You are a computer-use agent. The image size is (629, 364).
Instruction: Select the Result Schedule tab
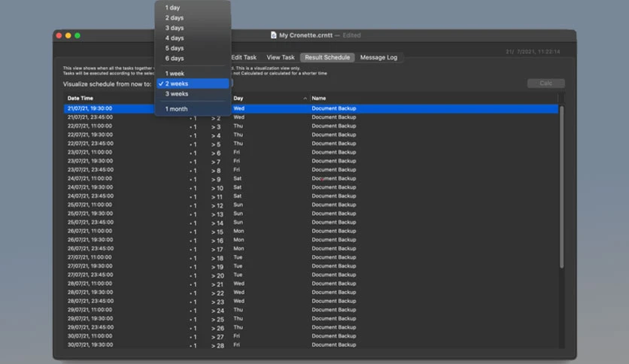pyautogui.click(x=327, y=57)
